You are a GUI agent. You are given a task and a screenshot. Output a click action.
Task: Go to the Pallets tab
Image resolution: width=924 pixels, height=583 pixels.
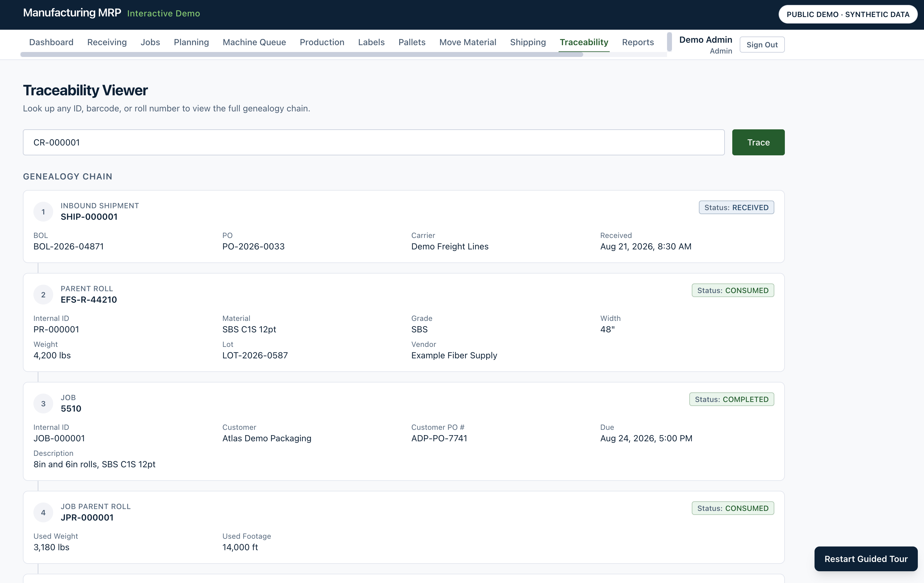[x=412, y=42]
